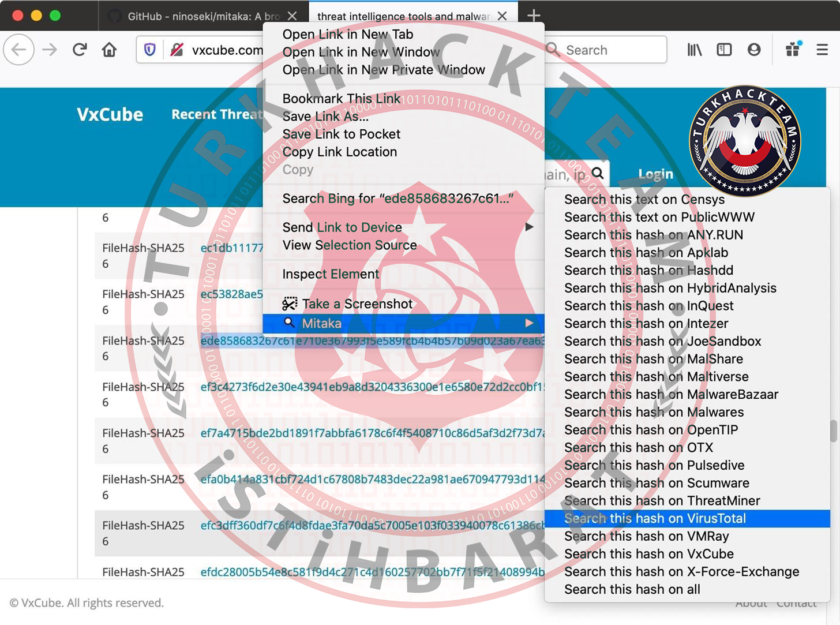840x625 pixels.
Task: Expand the Mitaka submenu
Action: click(x=403, y=323)
